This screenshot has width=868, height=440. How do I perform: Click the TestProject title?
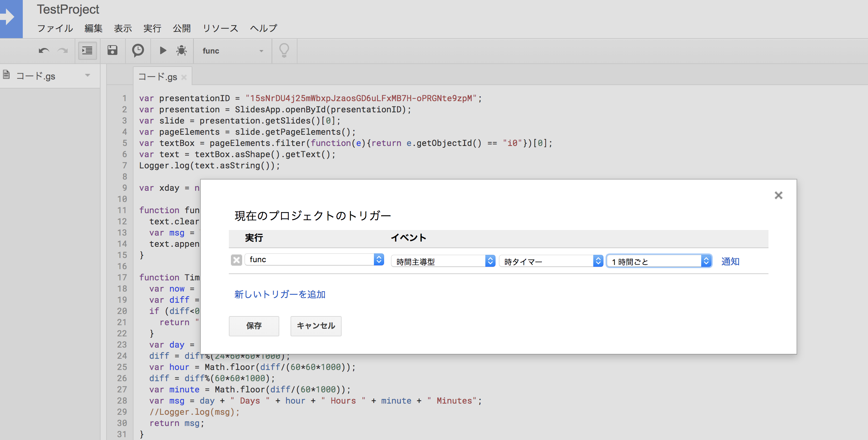tap(68, 9)
